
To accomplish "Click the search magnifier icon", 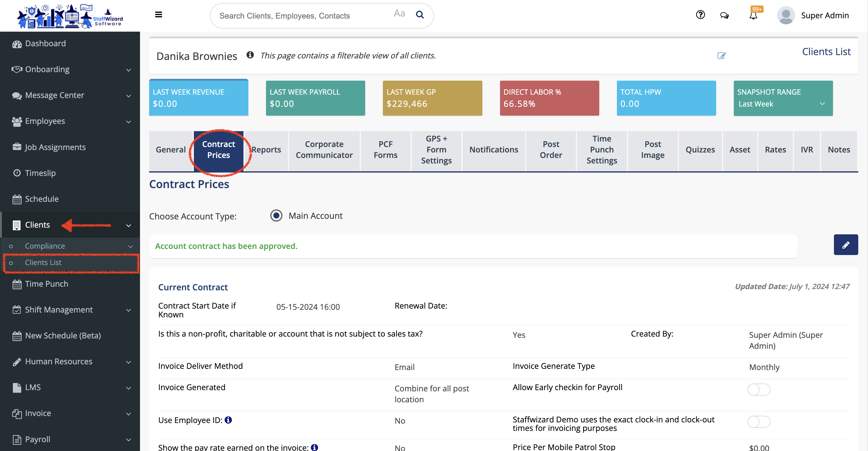I will pyautogui.click(x=419, y=15).
